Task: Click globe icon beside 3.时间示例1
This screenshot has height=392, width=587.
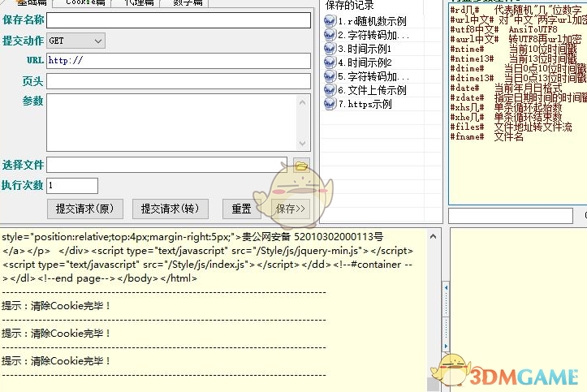Action: (330, 49)
